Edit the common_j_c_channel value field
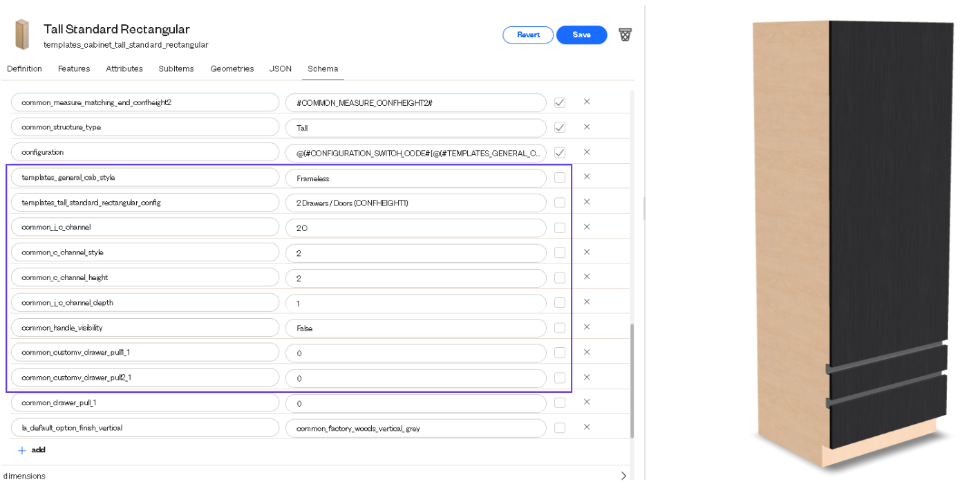Screen dimensions: 980x491 pyautogui.click(x=416, y=228)
